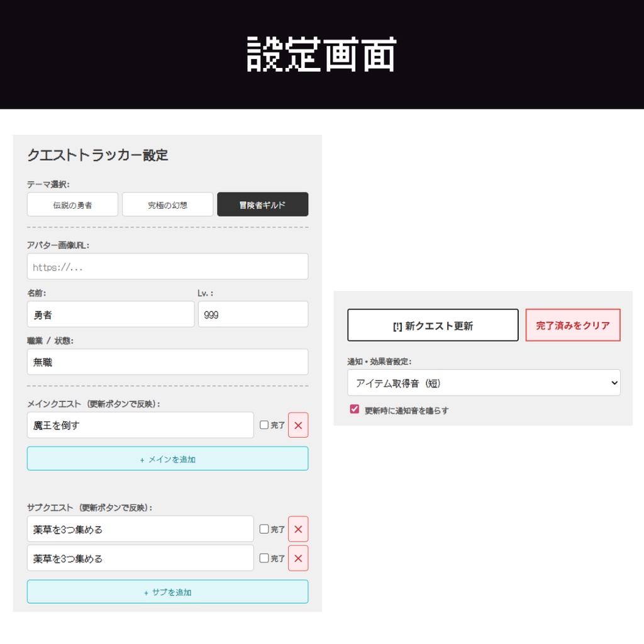Image resolution: width=644 pixels, height=644 pixels.
Task: Click 完了済みをクリア button
Action: tap(573, 325)
